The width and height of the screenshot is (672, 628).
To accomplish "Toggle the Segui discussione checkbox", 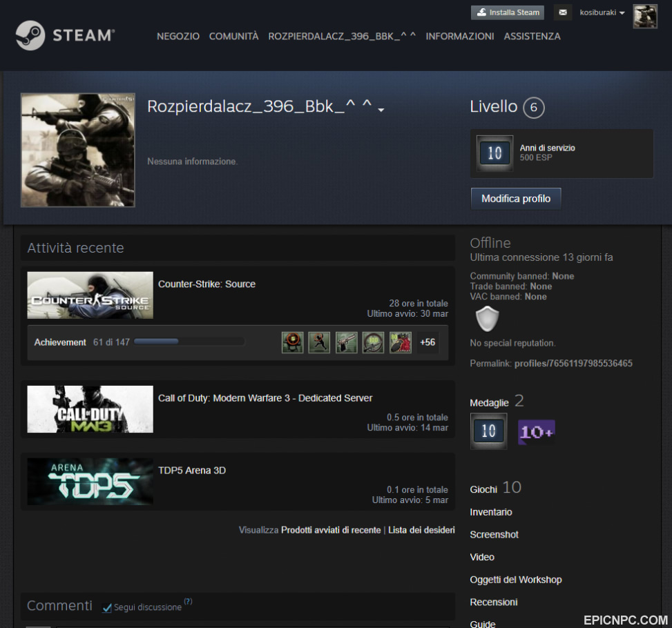I will 107,607.
